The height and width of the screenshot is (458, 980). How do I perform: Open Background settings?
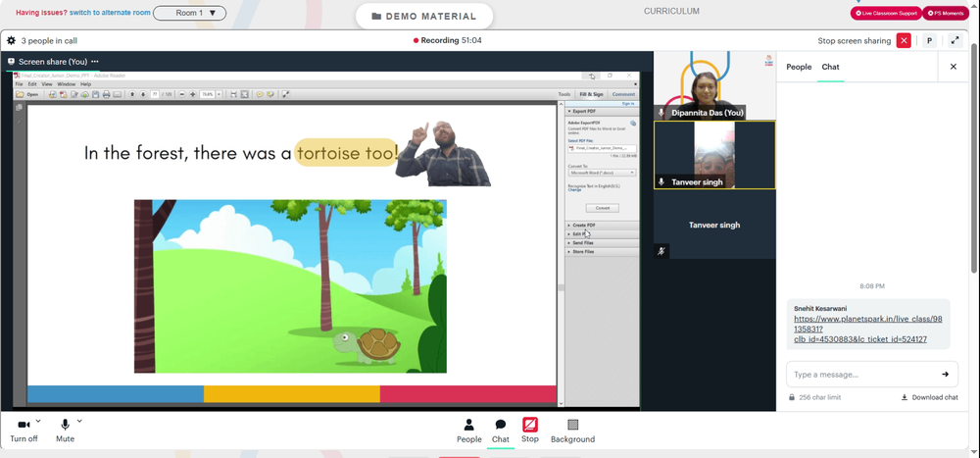[572, 432]
